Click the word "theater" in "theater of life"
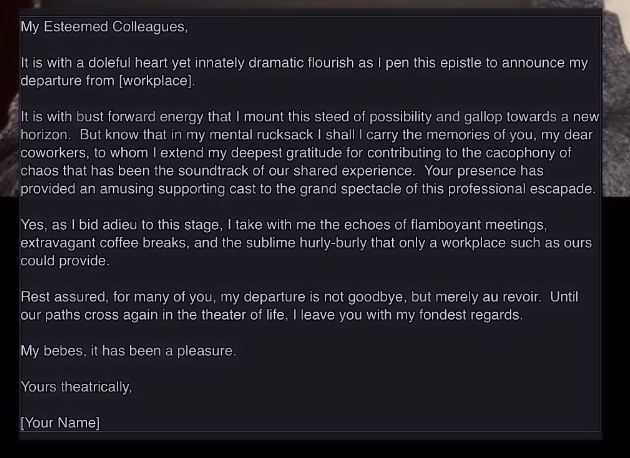The height and width of the screenshot is (458, 630). [223, 315]
